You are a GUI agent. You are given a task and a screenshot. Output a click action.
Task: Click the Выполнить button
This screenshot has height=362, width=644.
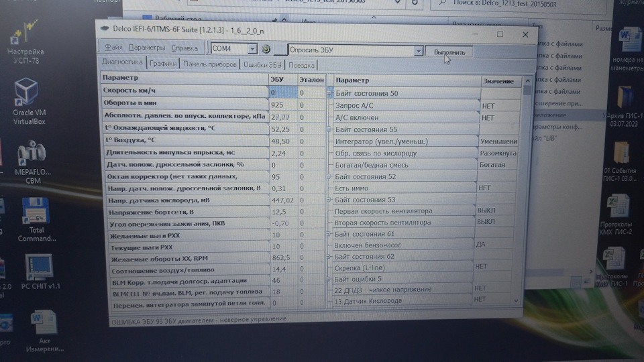(x=449, y=52)
